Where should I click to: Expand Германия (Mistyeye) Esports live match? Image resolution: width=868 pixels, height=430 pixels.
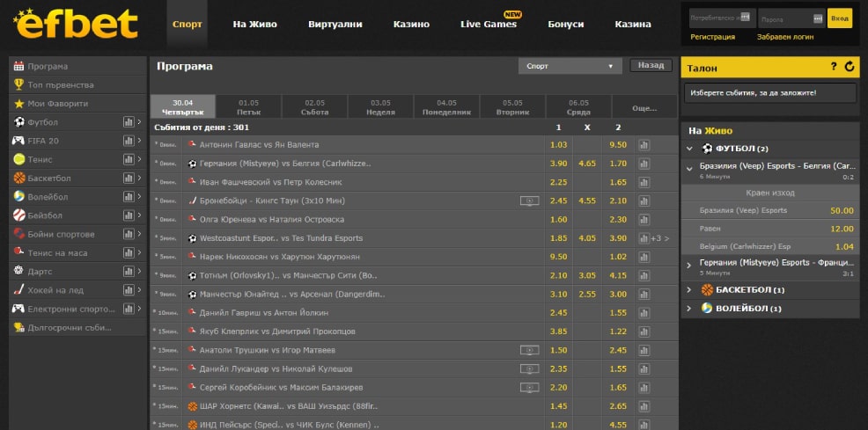(690, 266)
